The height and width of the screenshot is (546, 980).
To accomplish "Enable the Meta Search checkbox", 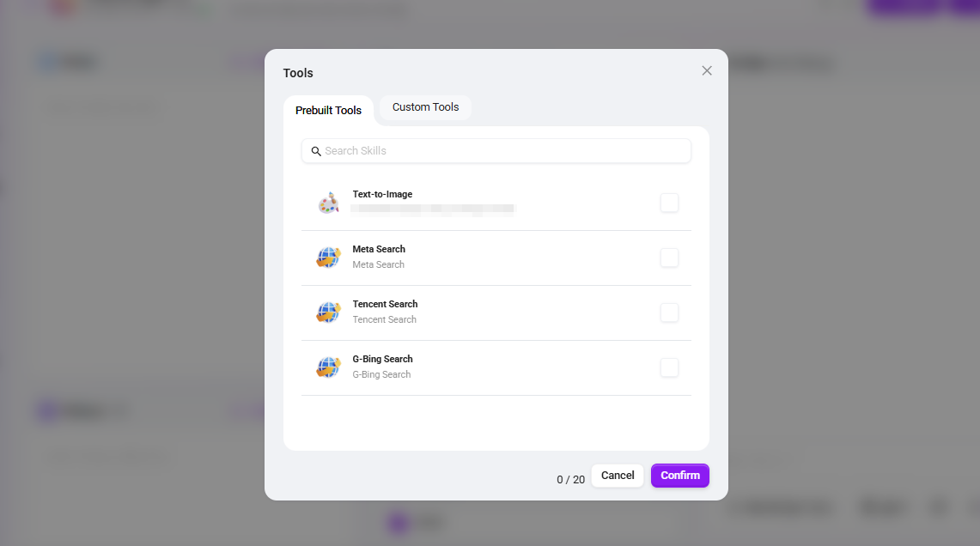I will click(x=669, y=258).
